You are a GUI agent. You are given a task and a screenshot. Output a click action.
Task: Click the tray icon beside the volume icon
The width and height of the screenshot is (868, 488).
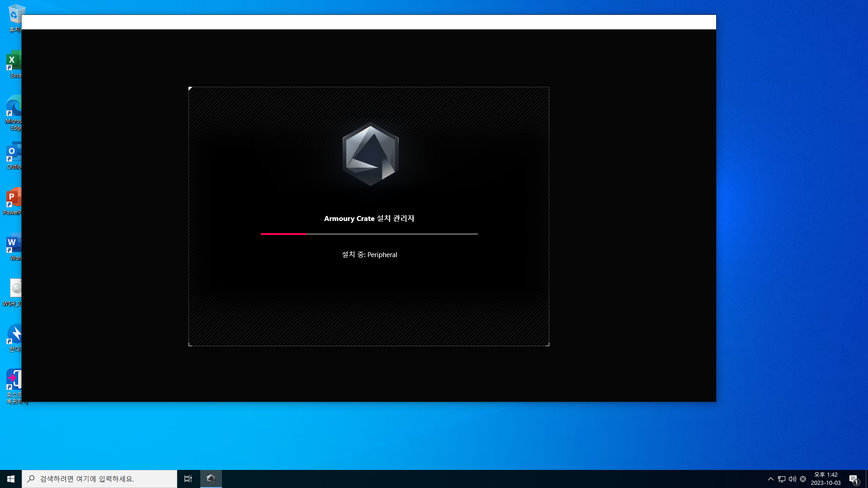(803, 479)
